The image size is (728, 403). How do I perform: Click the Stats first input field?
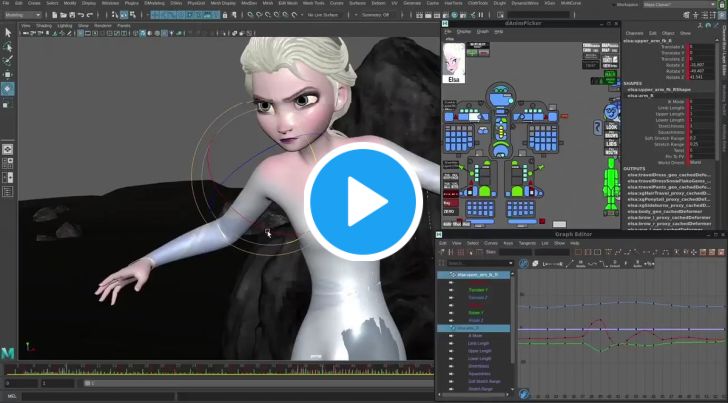[515, 252]
